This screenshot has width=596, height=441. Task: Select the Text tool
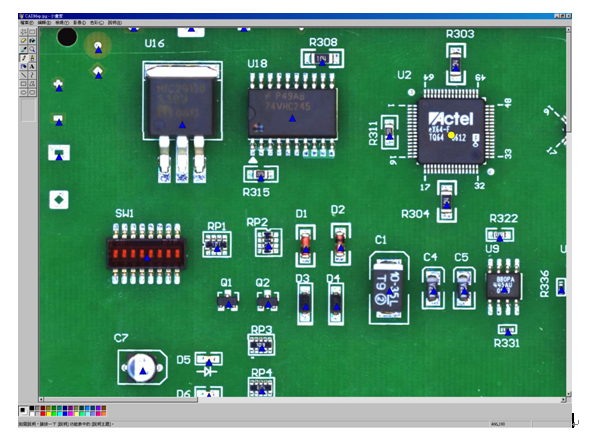[x=32, y=67]
